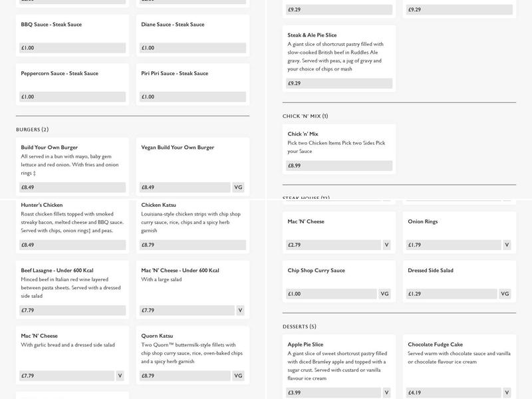
Task: Click the £8.99 price bar for Chick 'n' Mix
Action: pyautogui.click(x=339, y=166)
